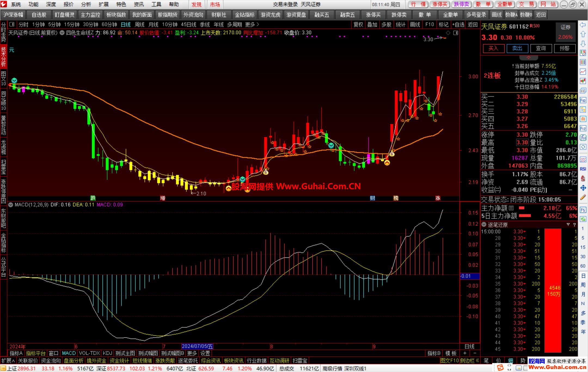Open the 四色生命线Z indicator dropdown arrow

click(62, 33)
